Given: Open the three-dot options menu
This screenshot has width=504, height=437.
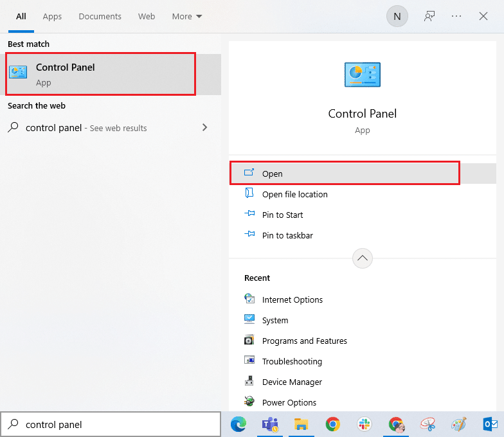Looking at the screenshot, I should tap(456, 16).
